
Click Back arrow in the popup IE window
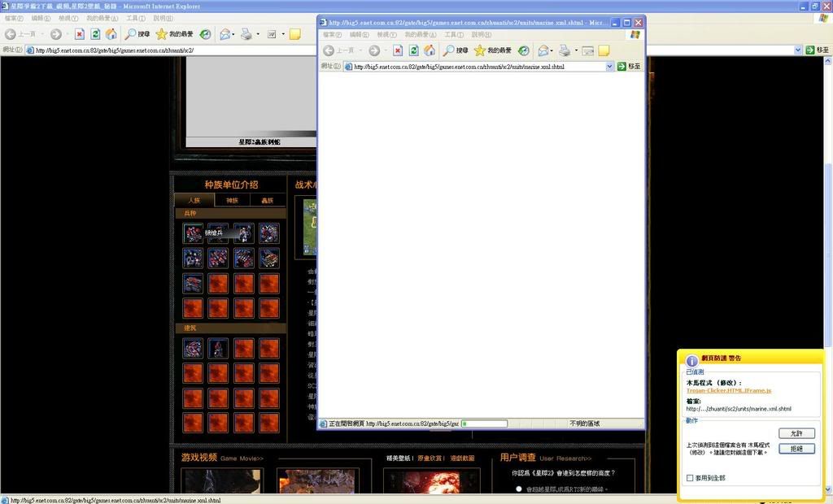tap(329, 50)
